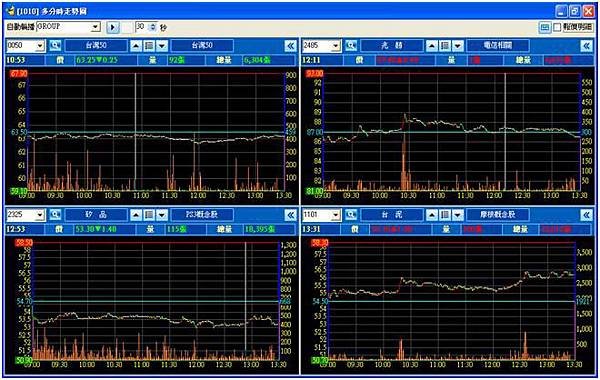Open stock list icon in 2325 panel
The width and height of the screenshot is (600, 380).
pyautogui.click(x=149, y=215)
